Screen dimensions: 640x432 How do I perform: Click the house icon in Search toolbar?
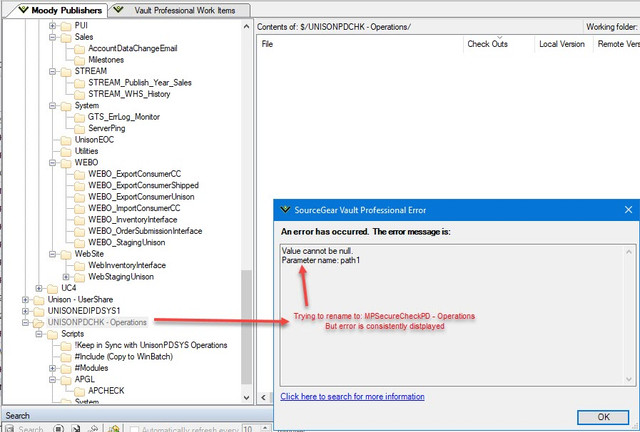pos(114,428)
